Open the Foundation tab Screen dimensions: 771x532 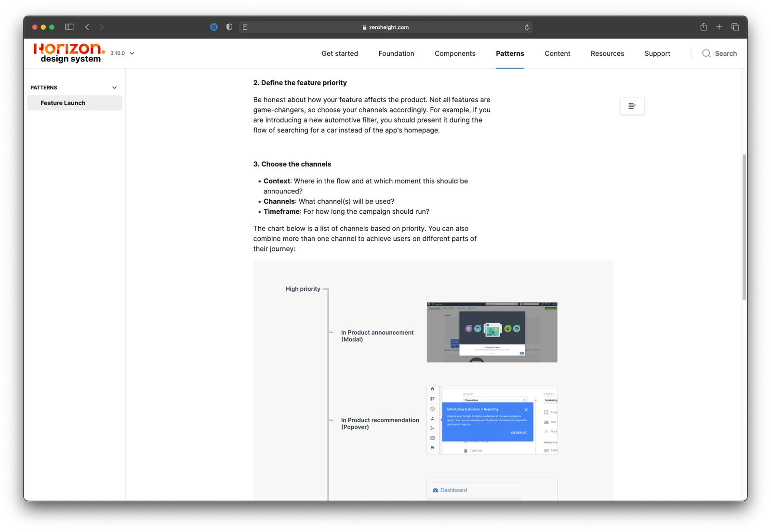[396, 53]
